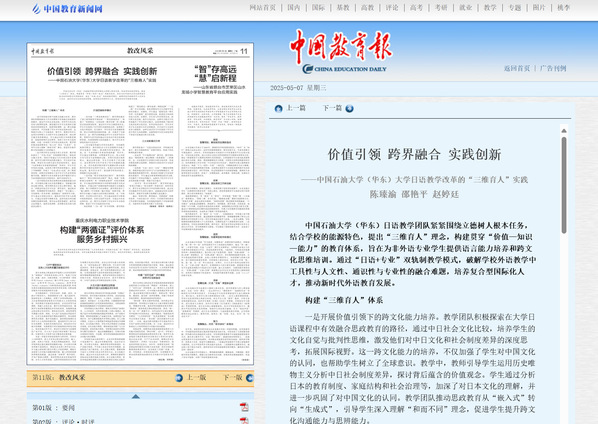Image resolution: width=598 pixels, height=424 pixels.
Task: Open 评论 in the top navigation
Action: 392,8
